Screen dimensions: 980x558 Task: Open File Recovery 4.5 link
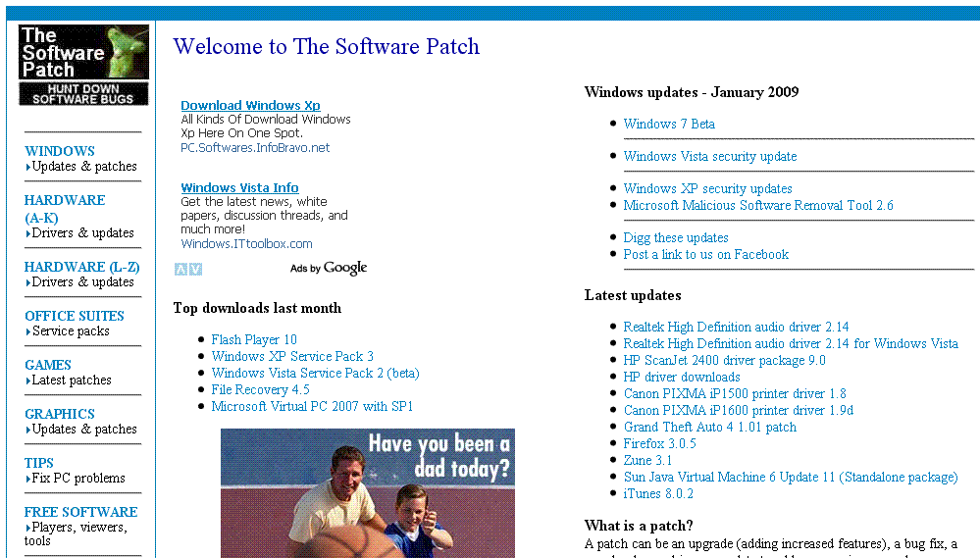pos(260,390)
